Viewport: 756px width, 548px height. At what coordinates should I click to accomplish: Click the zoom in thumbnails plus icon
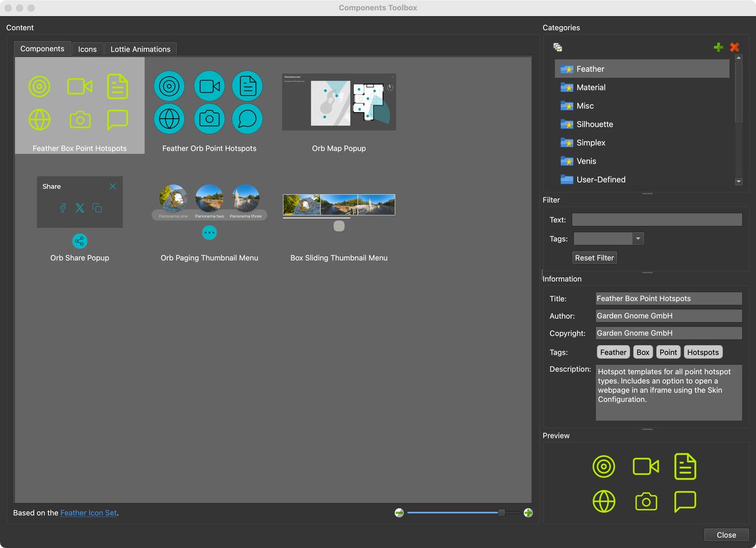[528, 513]
